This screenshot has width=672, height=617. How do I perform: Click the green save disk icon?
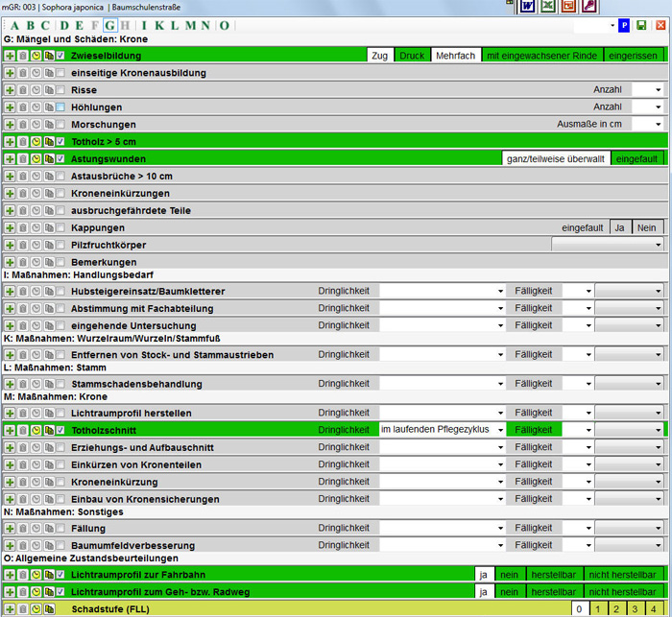[x=641, y=25]
